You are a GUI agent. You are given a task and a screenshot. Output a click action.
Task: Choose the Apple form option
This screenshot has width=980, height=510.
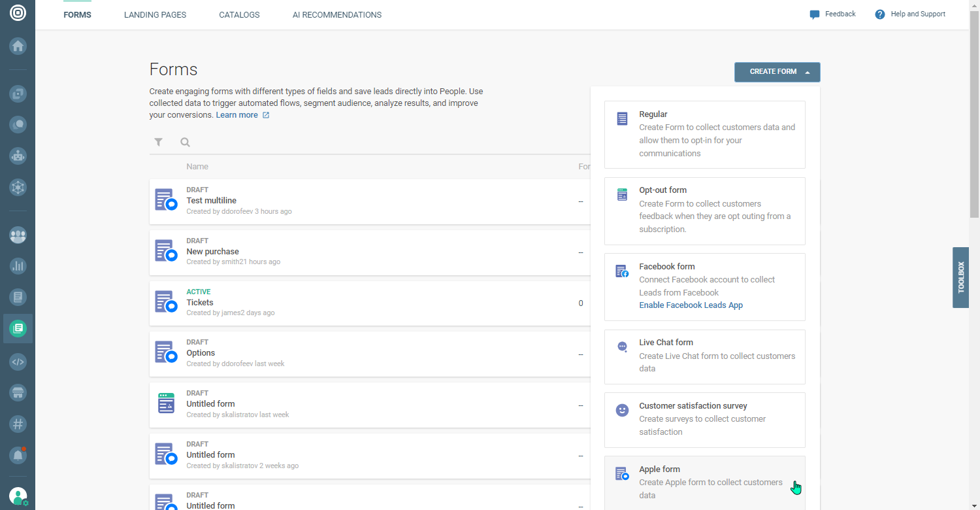point(705,482)
